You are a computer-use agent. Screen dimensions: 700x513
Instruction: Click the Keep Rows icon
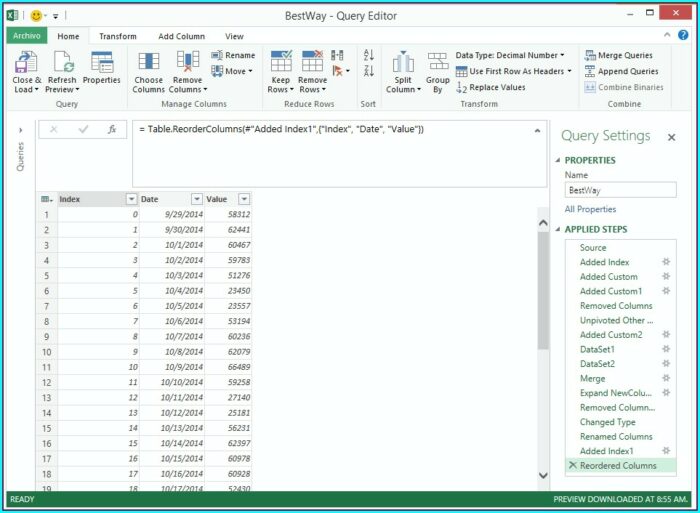[x=281, y=61]
